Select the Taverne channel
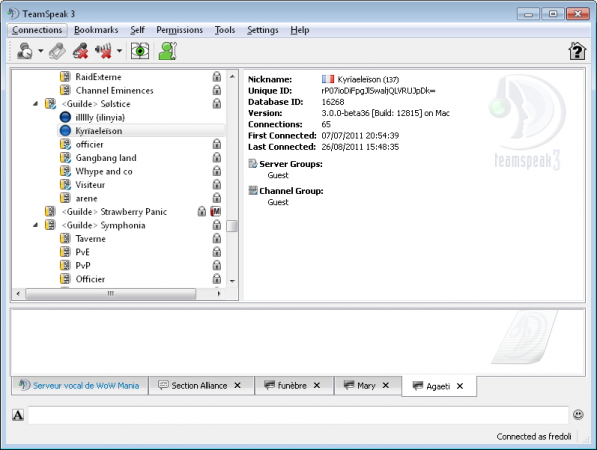Viewport: 597px width, 450px height. pos(90,239)
